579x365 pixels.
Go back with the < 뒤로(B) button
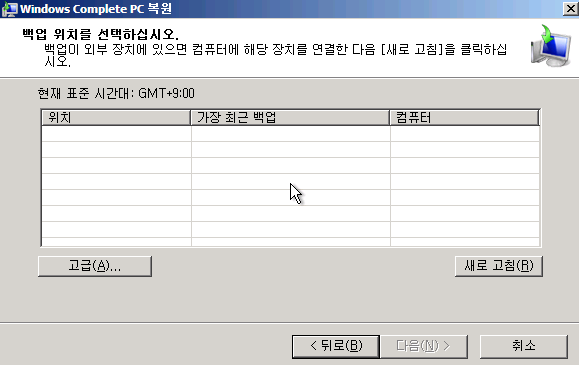[336, 346]
